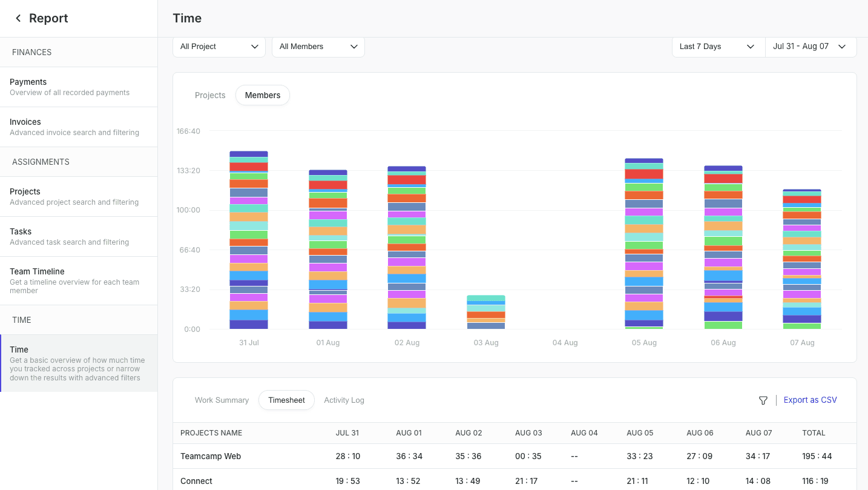868x490 pixels.
Task: Click the 166:40 y-axis label
Action: coord(188,131)
